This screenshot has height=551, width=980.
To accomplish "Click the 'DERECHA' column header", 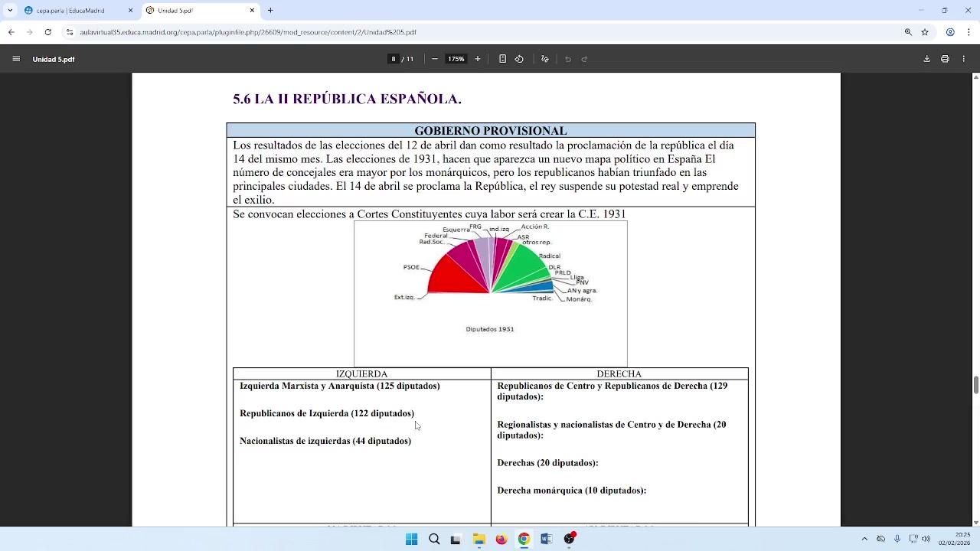I will 619,374.
